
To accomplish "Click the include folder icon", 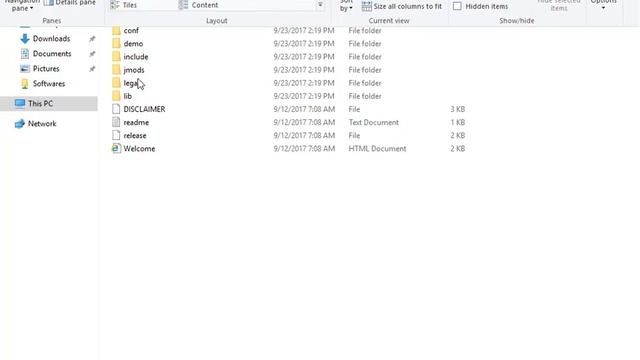I will (116, 57).
